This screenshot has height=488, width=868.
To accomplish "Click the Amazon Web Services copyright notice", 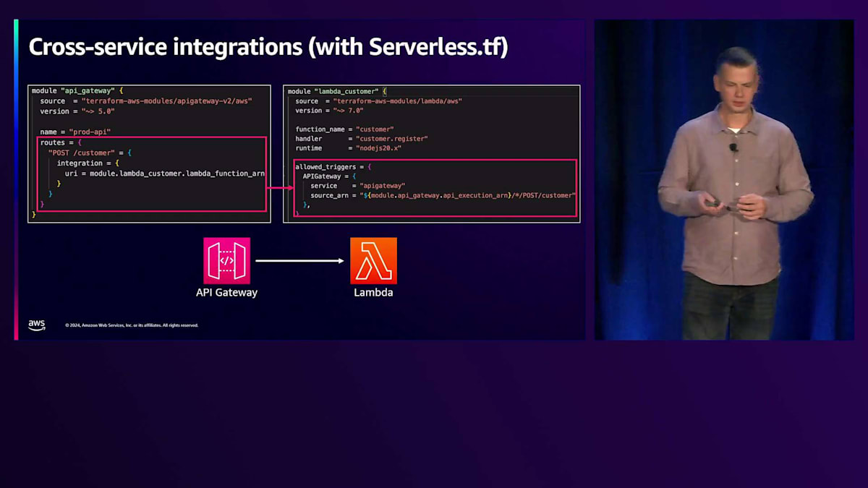I will [x=132, y=325].
